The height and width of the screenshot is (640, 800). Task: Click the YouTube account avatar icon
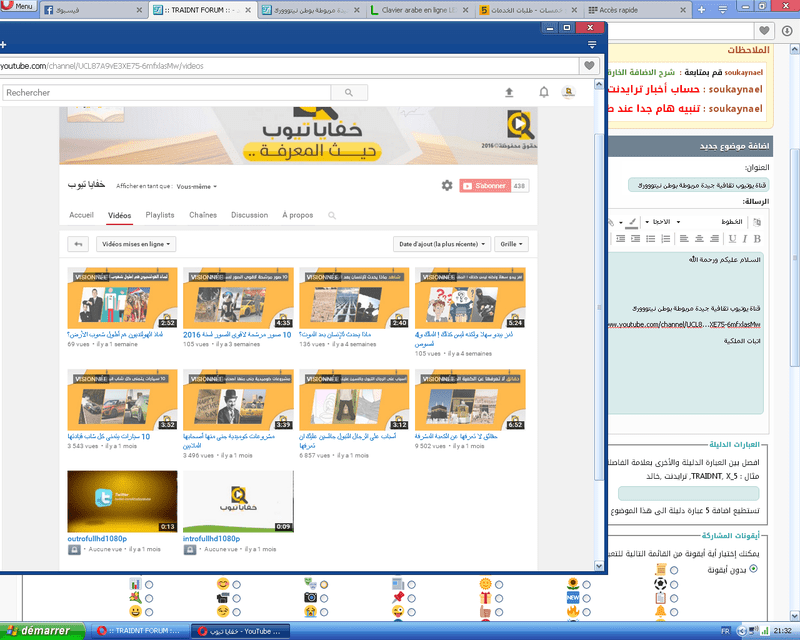568,92
